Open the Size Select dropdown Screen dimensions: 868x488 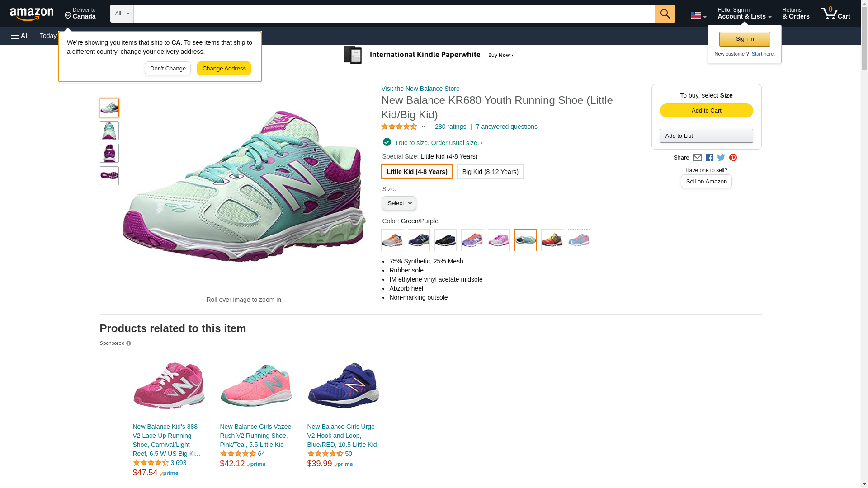tap(399, 203)
